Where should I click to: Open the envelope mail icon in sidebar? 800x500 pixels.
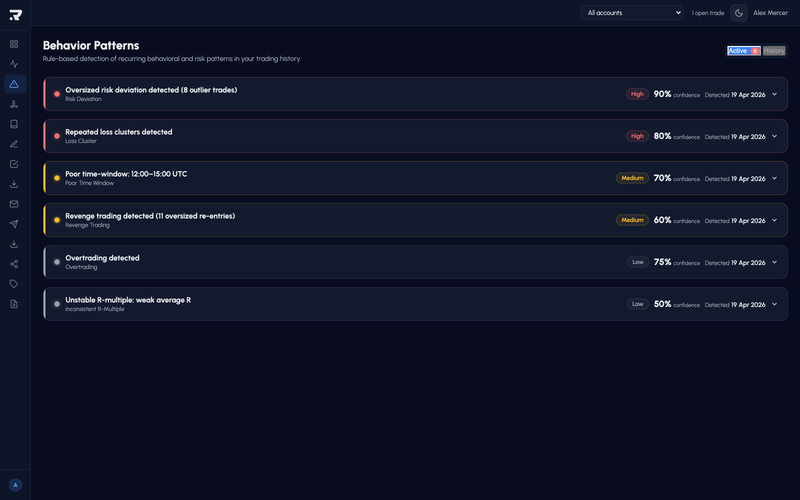(x=14, y=204)
